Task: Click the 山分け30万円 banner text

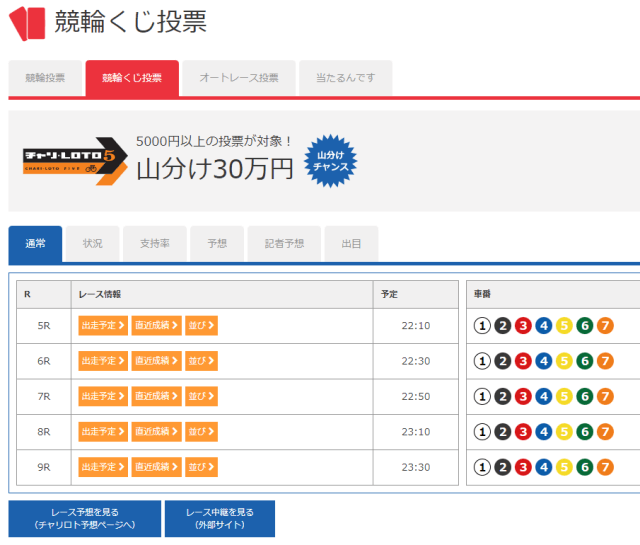Action: click(215, 169)
